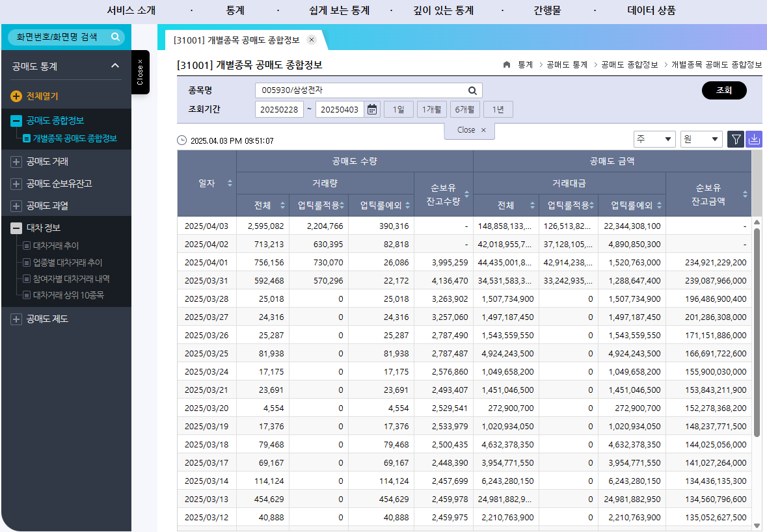The width and height of the screenshot is (767, 532).
Task: Close the 개별종목 공매도 종합정보 tab
Action: pyautogui.click(x=312, y=40)
